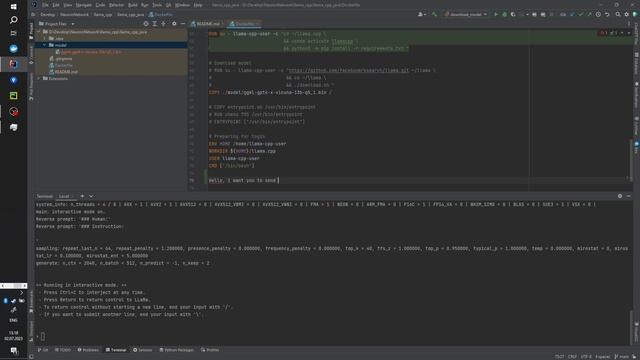Click the Debug bug icon
This screenshot has width=640, height=360.
pyautogui.click(x=504, y=14)
